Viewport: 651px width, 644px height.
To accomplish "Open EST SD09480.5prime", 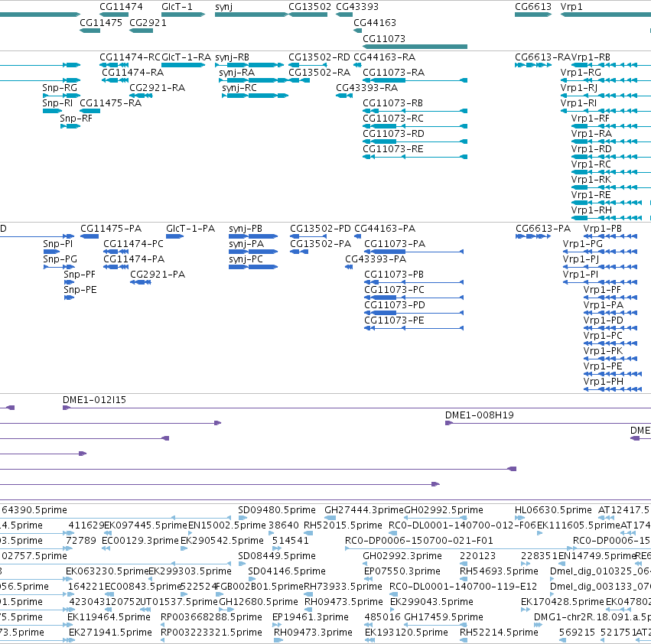I will pyautogui.click(x=242, y=518).
